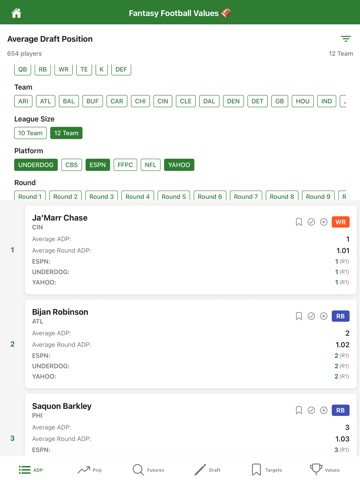Image resolution: width=360 pixels, height=480 pixels.
Task: Mark Bijan Robinson as drafted checkmark
Action: pos(311,316)
